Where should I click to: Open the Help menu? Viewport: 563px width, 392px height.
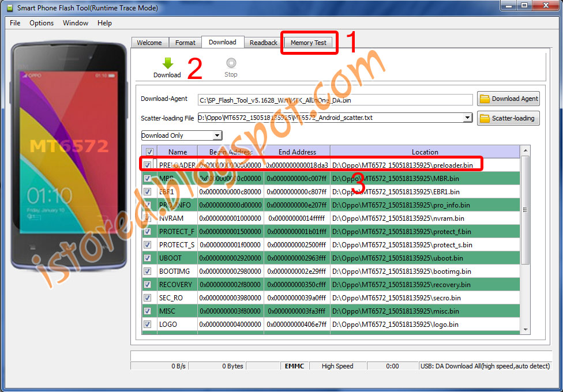click(x=104, y=23)
